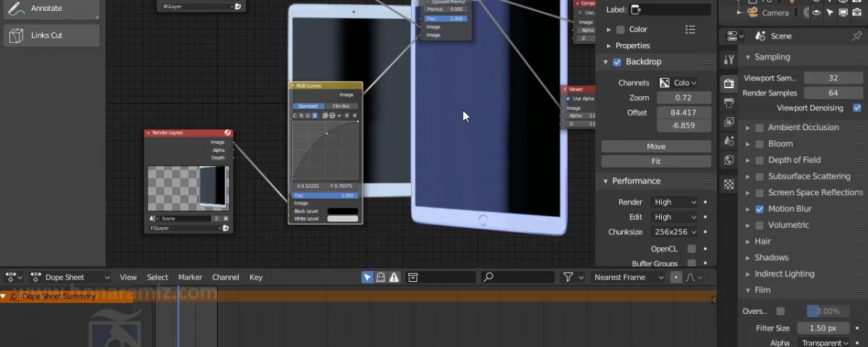Open Performance Render quality dropdown
868x347 pixels.
674,202
